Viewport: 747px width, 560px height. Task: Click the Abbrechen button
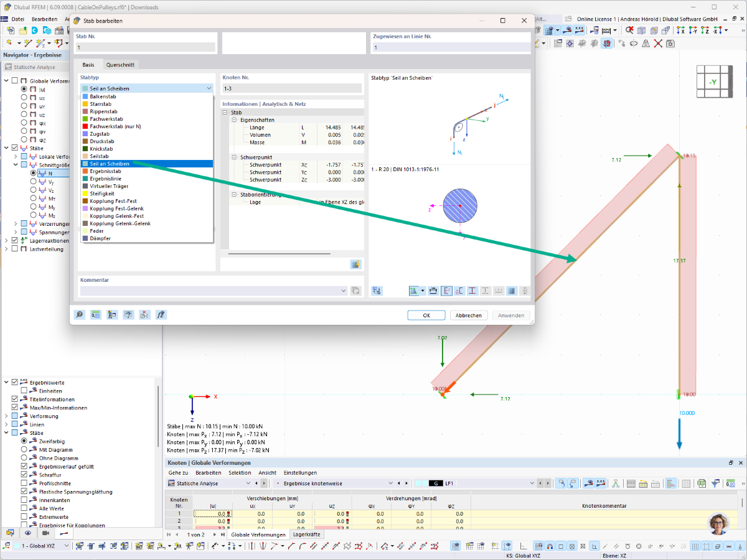[x=469, y=315]
